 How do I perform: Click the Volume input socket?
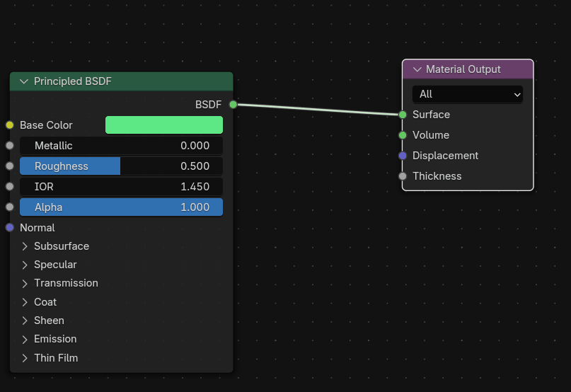tap(403, 135)
